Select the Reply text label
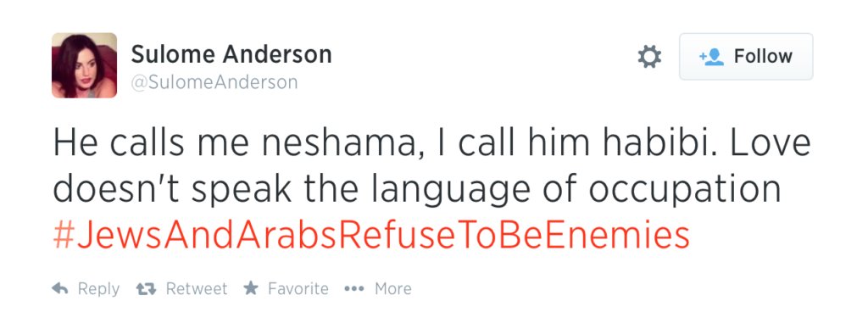The height and width of the screenshot is (312, 868). [x=98, y=289]
